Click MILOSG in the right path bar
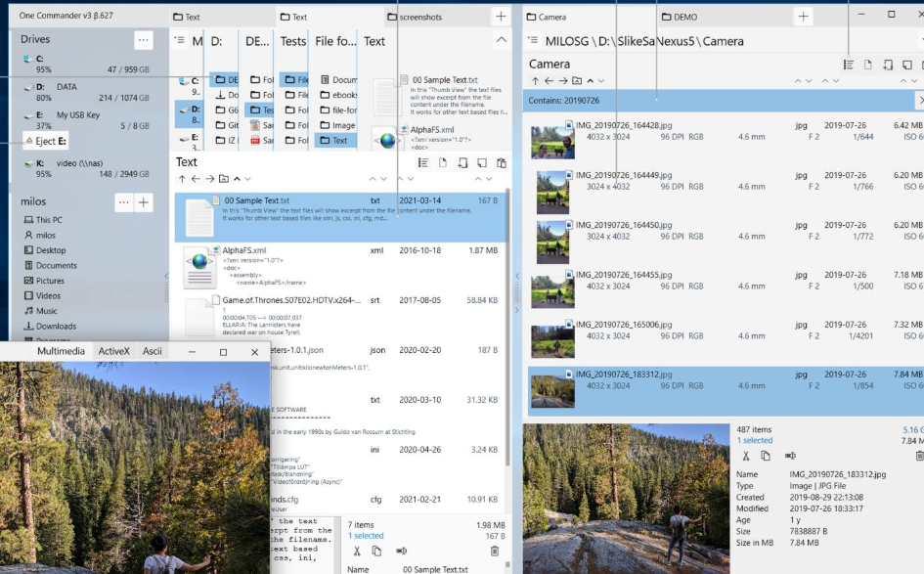This screenshot has width=924, height=574. click(567, 41)
